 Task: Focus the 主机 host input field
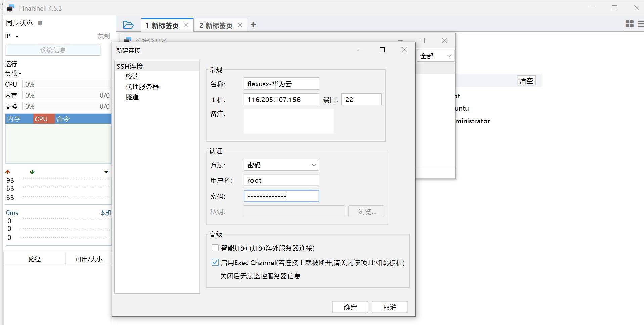281,99
